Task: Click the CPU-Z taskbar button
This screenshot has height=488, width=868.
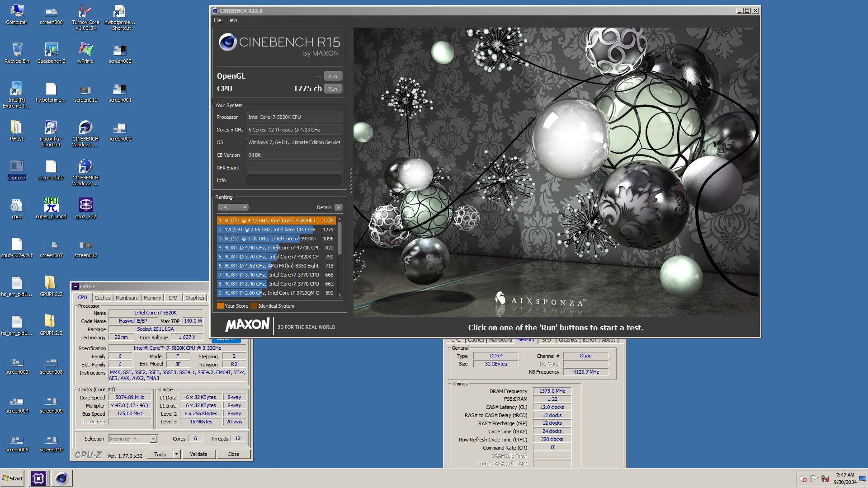Action: [38, 478]
